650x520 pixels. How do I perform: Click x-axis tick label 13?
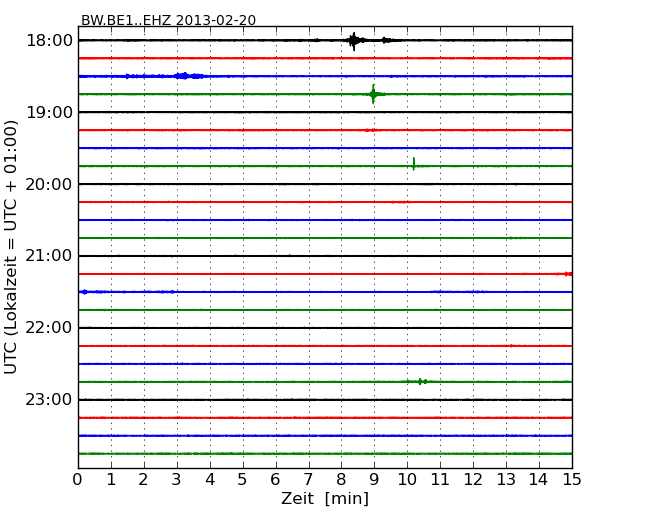point(506,479)
